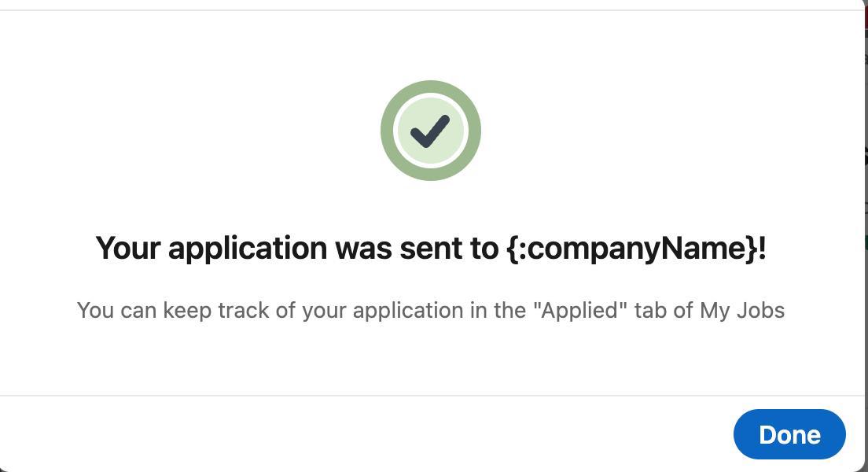Click the "Your application was sent" heading
This screenshot has height=472, width=868.
coord(431,248)
